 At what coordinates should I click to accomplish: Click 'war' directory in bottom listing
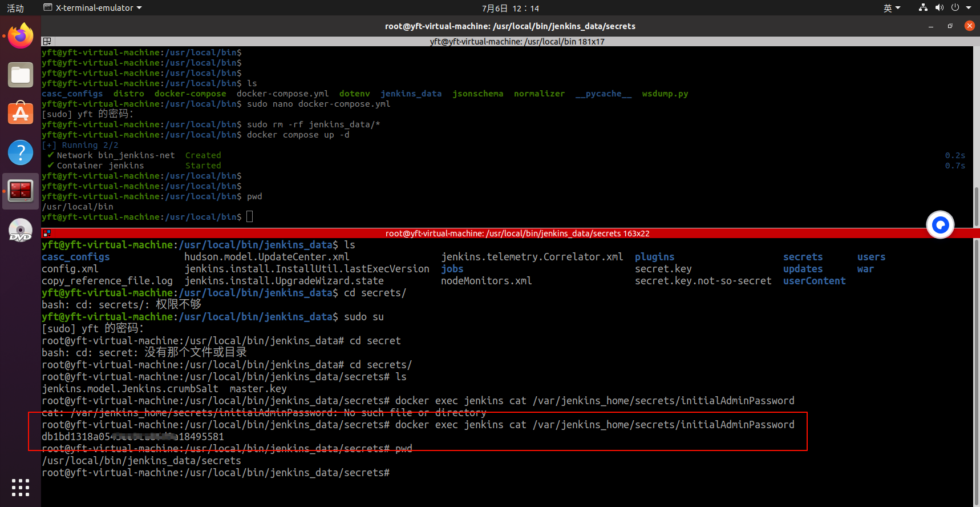pyautogui.click(x=865, y=269)
